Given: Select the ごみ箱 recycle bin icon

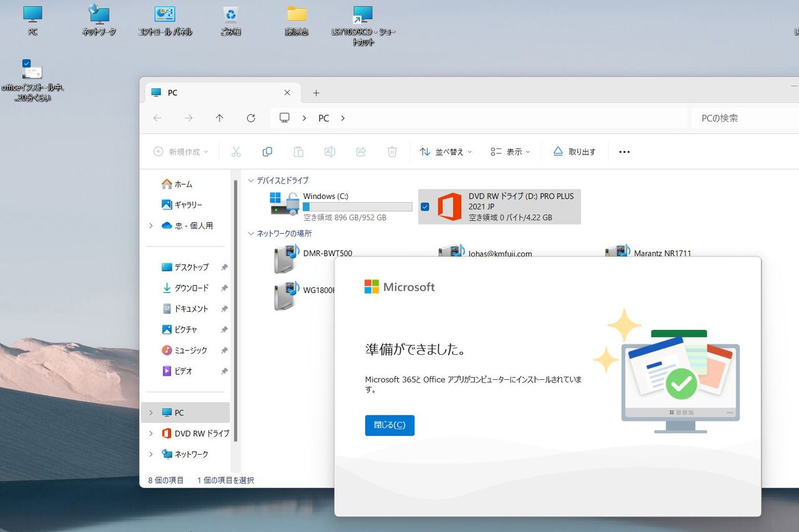Looking at the screenshot, I should pyautogui.click(x=231, y=19).
